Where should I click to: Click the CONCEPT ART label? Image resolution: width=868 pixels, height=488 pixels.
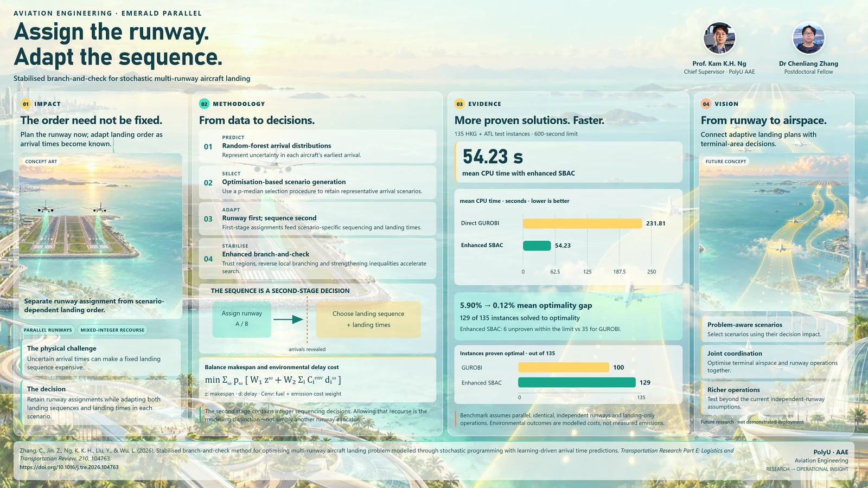point(41,161)
